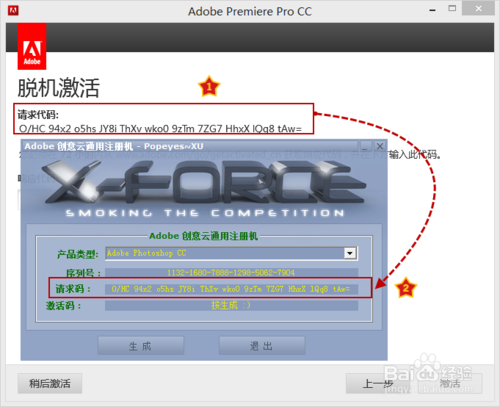Click the 序列号 number field

(x=231, y=273)
